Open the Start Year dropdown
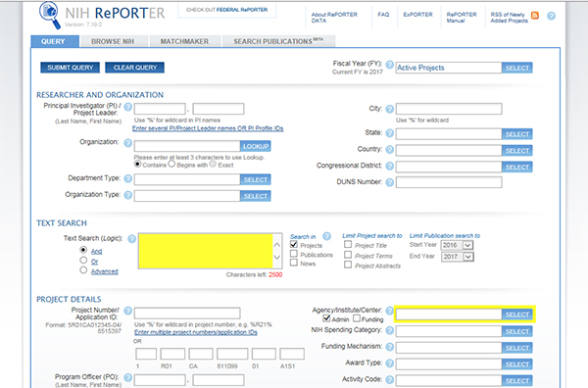Viewport: 588px width, 388px height. click(x=457, y=245)
